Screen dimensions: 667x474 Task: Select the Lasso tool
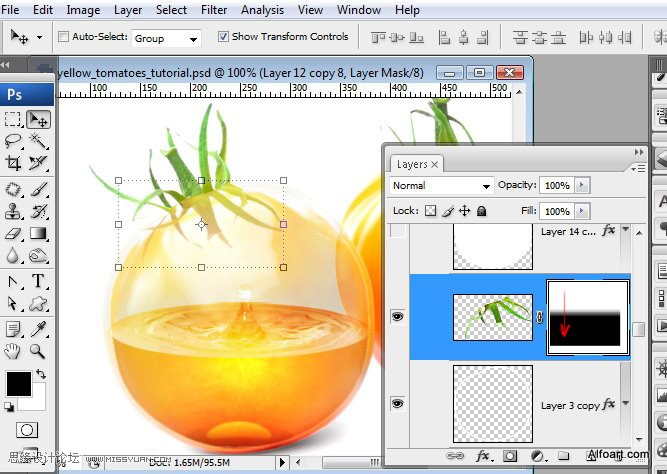point(13,142)
